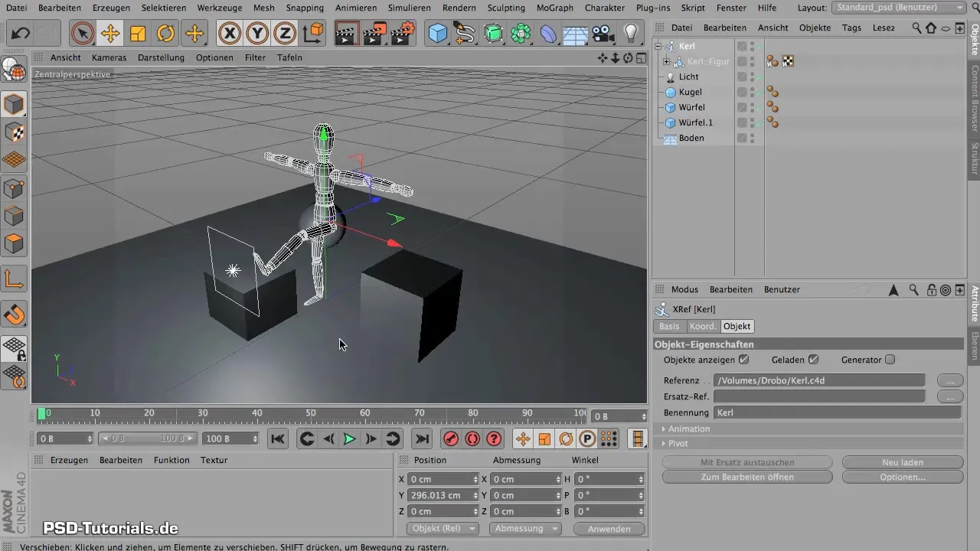Switch to model mode in left toolbar

tap(15, 103)
